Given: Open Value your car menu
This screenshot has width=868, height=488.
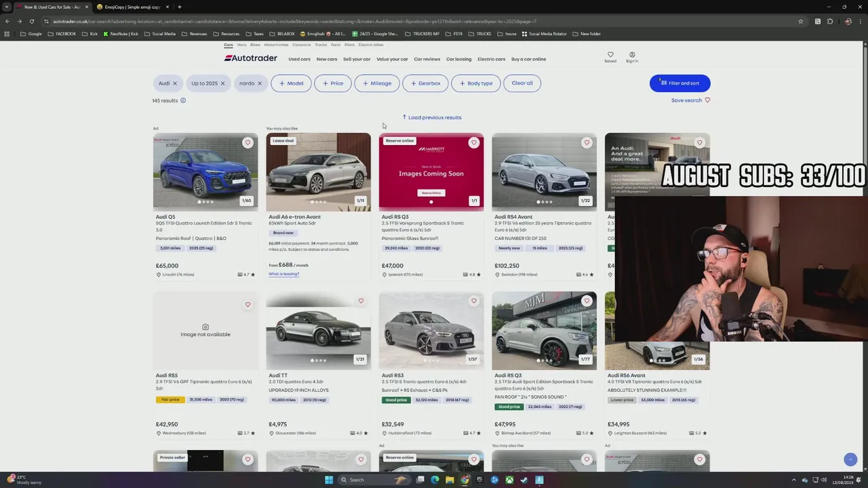Looking at the screenshot, I should 392,59.
